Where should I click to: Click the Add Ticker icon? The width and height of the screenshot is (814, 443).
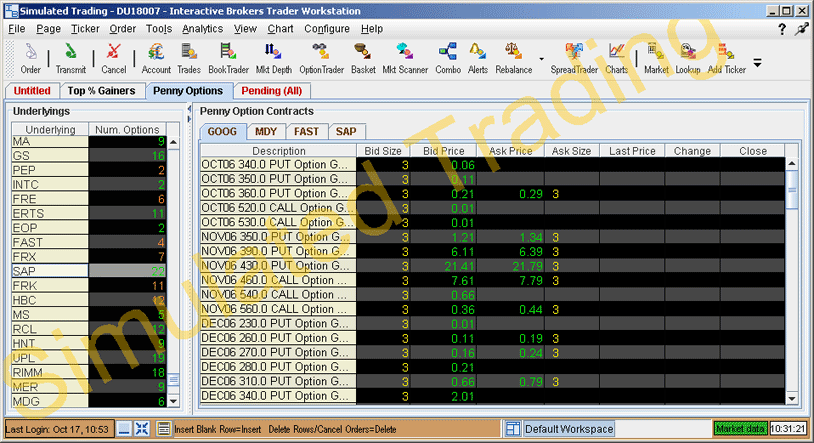726,58
